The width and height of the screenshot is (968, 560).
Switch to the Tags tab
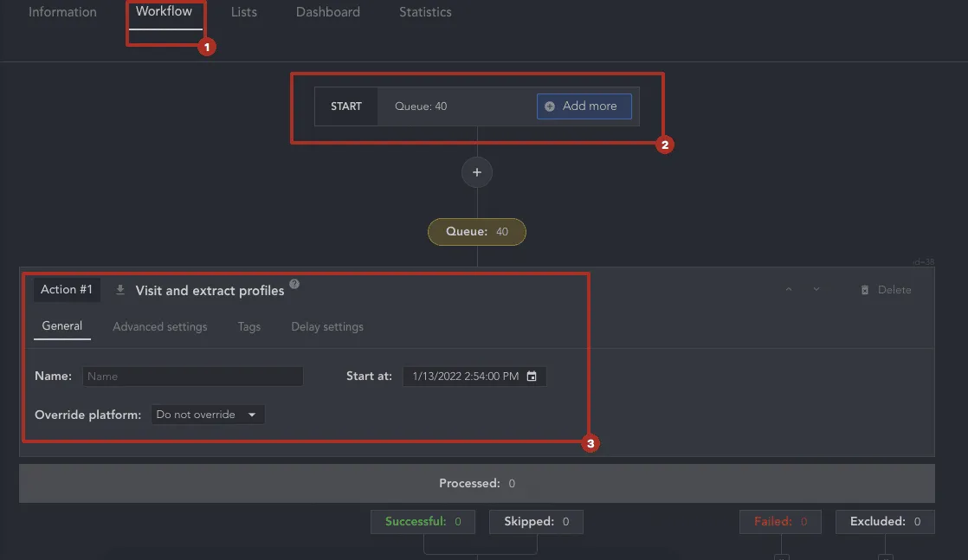pyautogui.click(x=249, y=326)
